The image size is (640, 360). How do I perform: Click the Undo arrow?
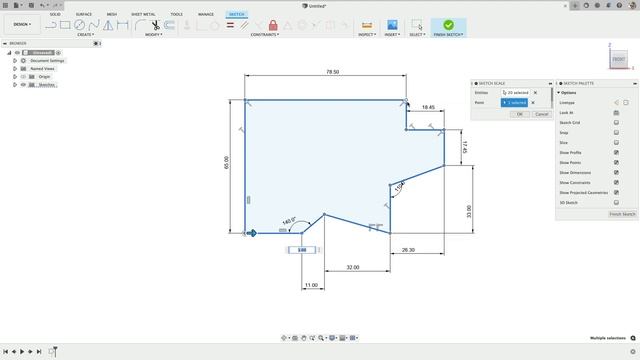point(42,5)
